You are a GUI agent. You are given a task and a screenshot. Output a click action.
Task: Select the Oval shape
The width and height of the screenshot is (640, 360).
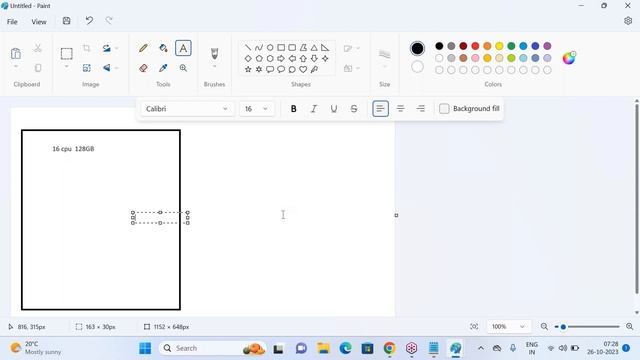[x=270, y=48]
